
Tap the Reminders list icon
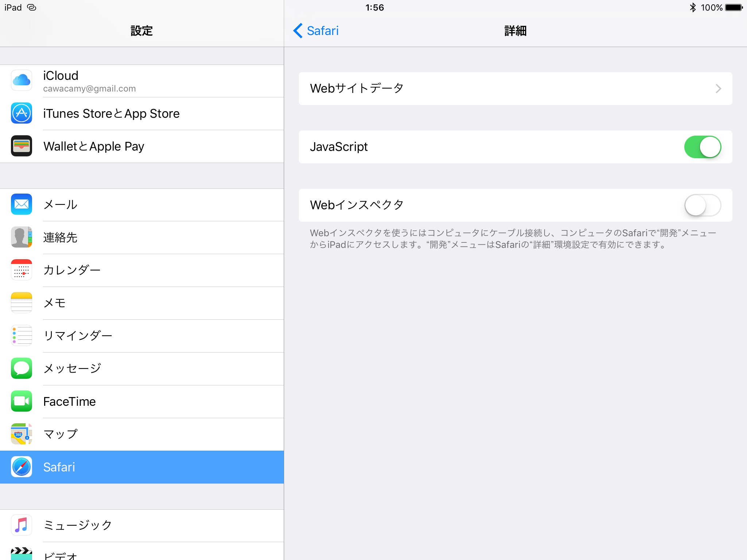tap(22, 336)
